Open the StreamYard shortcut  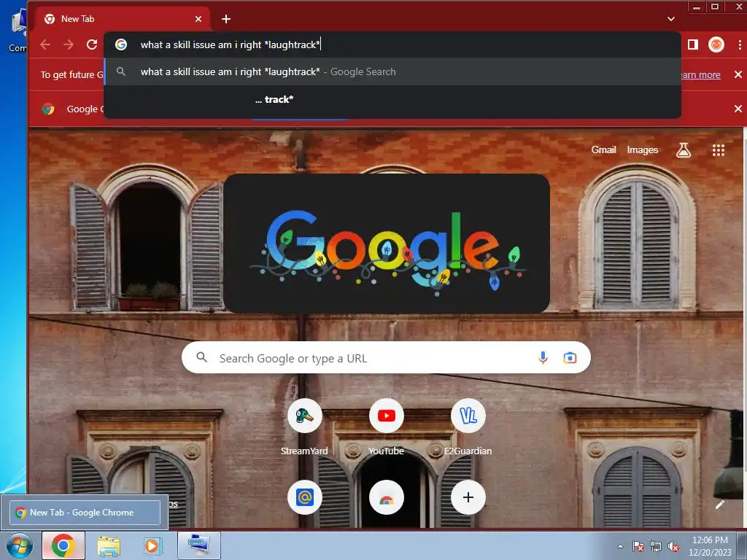coord(304,416)
